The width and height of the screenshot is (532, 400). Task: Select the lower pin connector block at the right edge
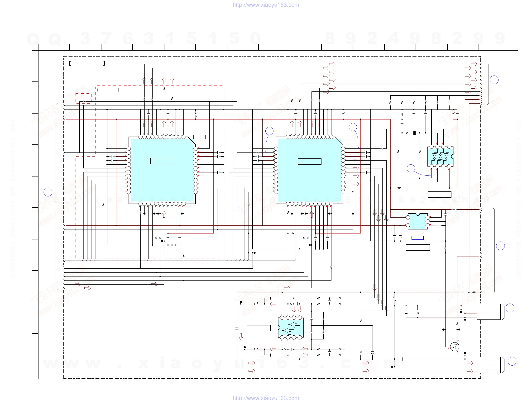tap(489, 365)
